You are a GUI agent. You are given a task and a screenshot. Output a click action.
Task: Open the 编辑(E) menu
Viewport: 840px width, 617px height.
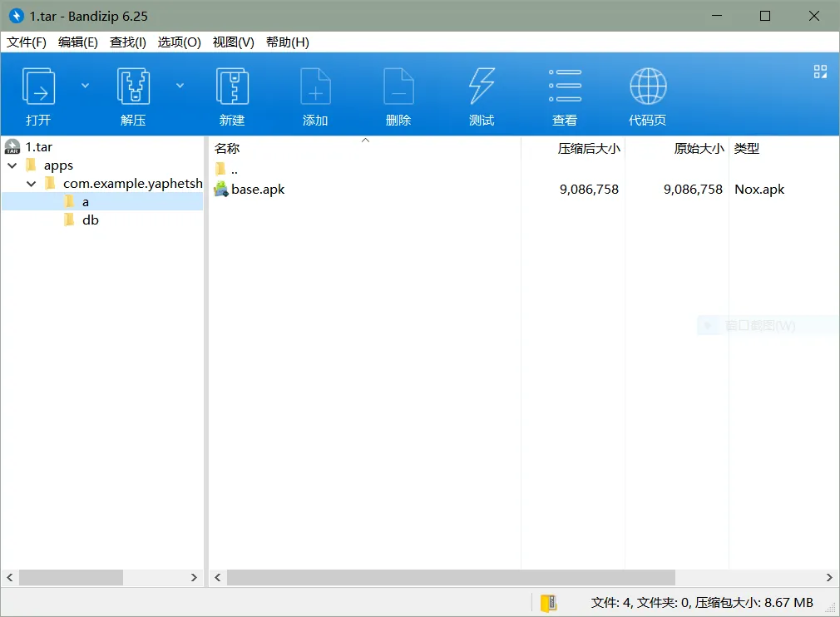click(x=77, y=42)
